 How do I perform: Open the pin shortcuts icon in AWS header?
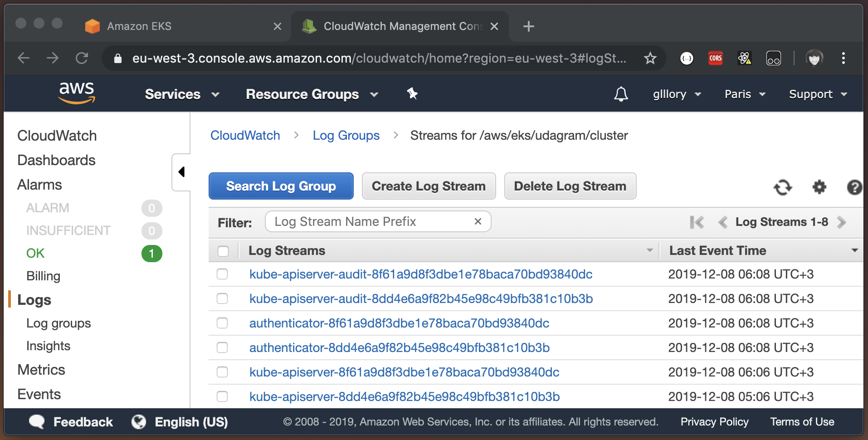[x=412, y=94]
